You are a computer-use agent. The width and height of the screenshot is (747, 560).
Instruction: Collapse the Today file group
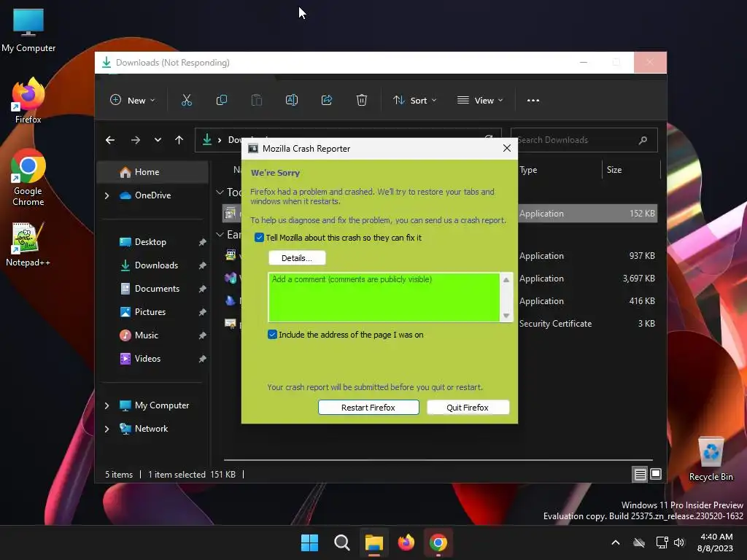pyautogui.click(x=220, y=192)
